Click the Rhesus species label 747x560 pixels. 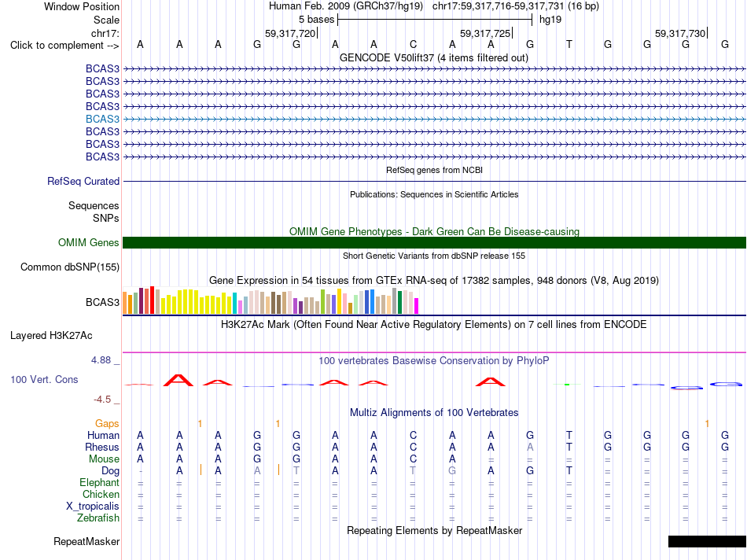pyautogui.click(x=102, y=447)
